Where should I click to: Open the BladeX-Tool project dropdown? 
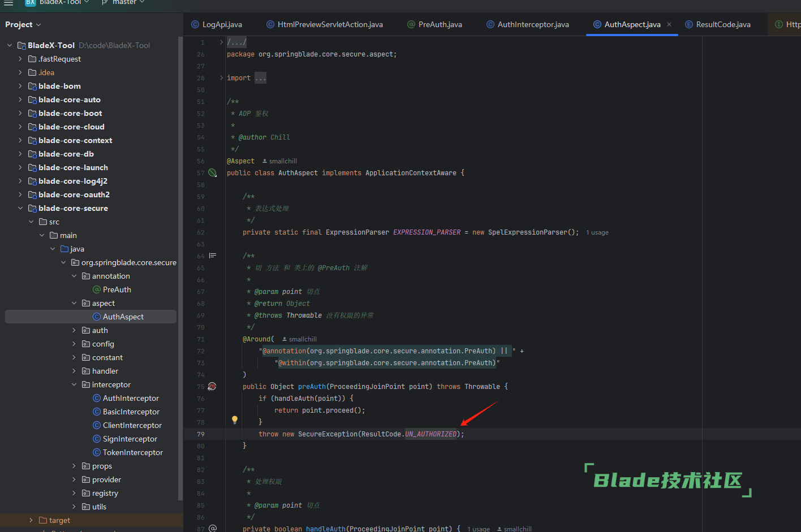click(57, 3)
